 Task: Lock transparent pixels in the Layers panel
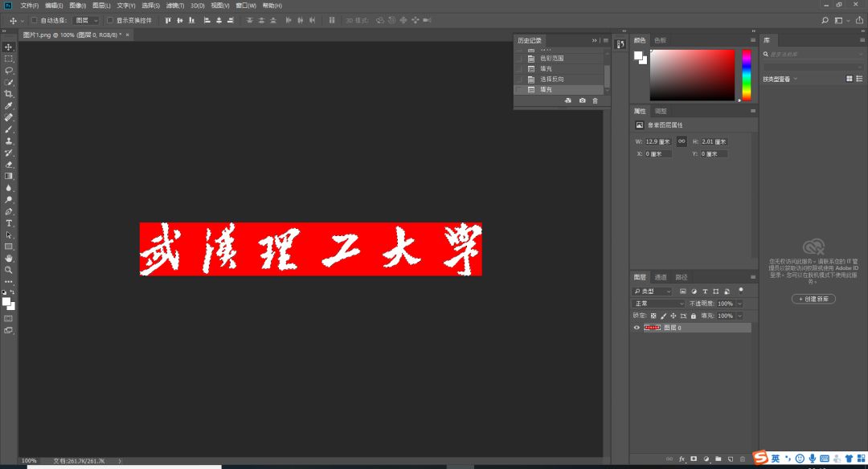click(653, 316)
